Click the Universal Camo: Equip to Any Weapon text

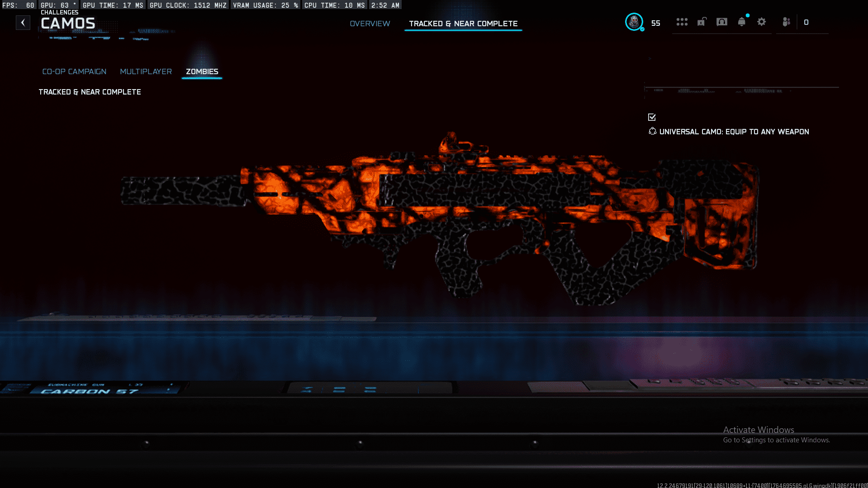(734, 132)
